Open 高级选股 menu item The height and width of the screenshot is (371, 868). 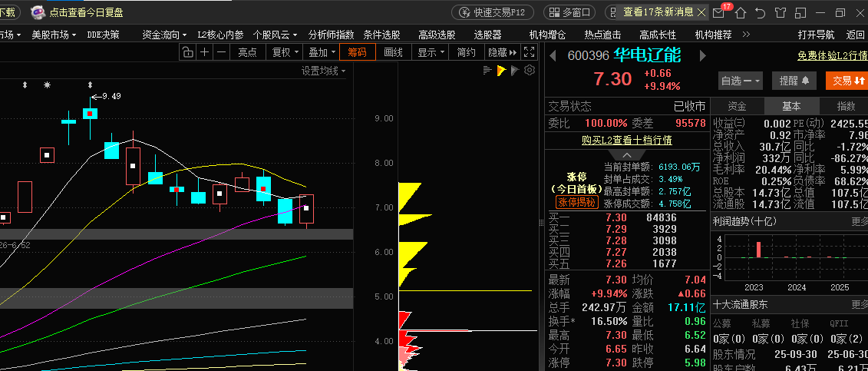point(437,35)
